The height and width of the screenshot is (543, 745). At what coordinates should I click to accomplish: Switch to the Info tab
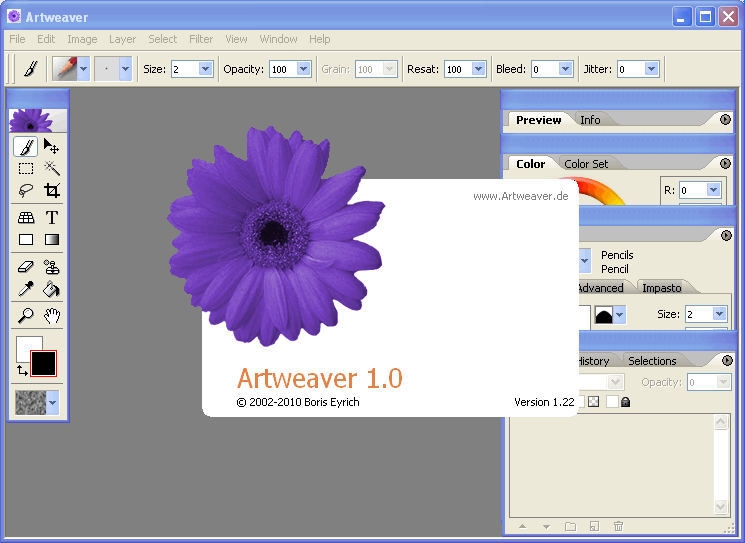tap(590, 120)
